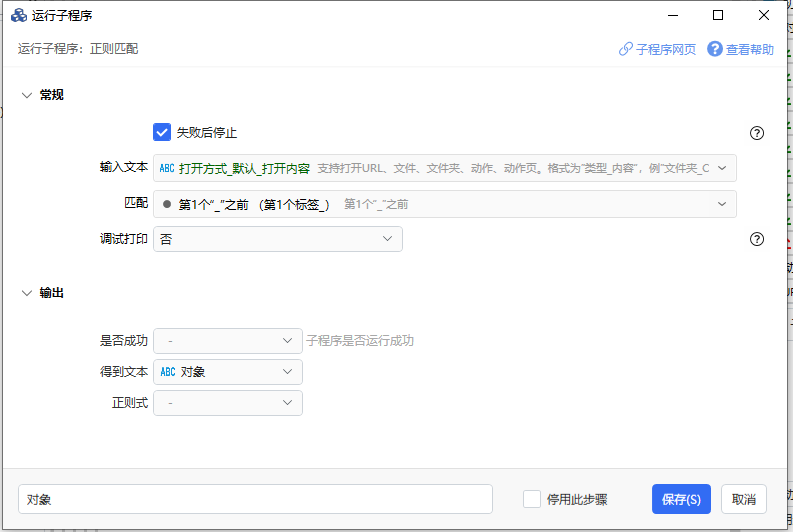Click the chain icon next to 子程序网页
Image resolution: width=793 pixels, height=532 pixels.
pos(626,49)
